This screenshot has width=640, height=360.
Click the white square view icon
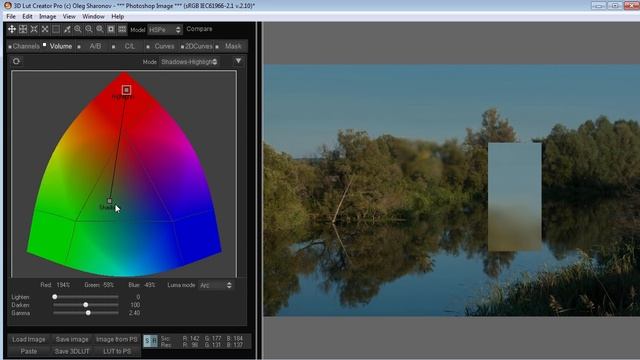111,29
